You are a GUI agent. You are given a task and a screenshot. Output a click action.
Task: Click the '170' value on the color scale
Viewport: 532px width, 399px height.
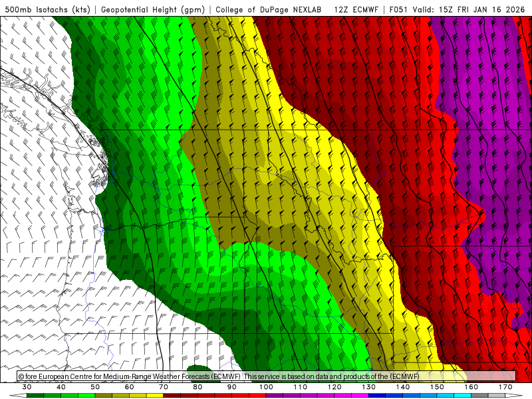pyautogui.click(x=505, y=387)
